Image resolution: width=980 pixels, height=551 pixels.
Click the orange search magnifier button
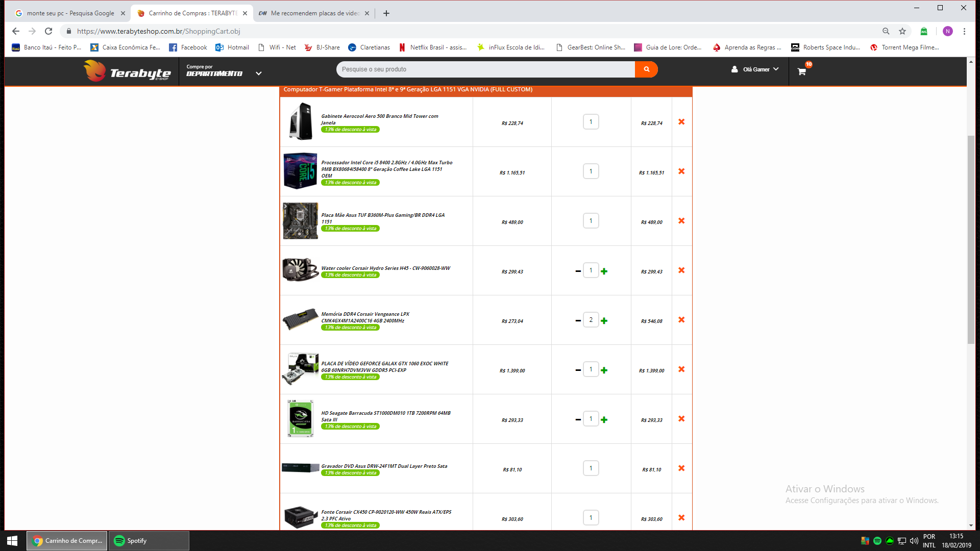tap(646, 69)
